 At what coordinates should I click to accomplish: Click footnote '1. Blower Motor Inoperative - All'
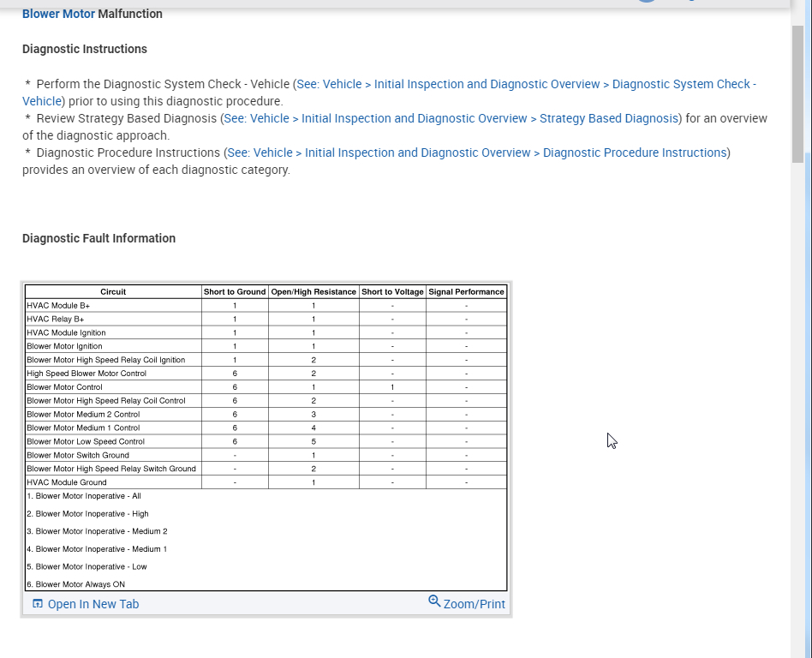click(84, 496)
